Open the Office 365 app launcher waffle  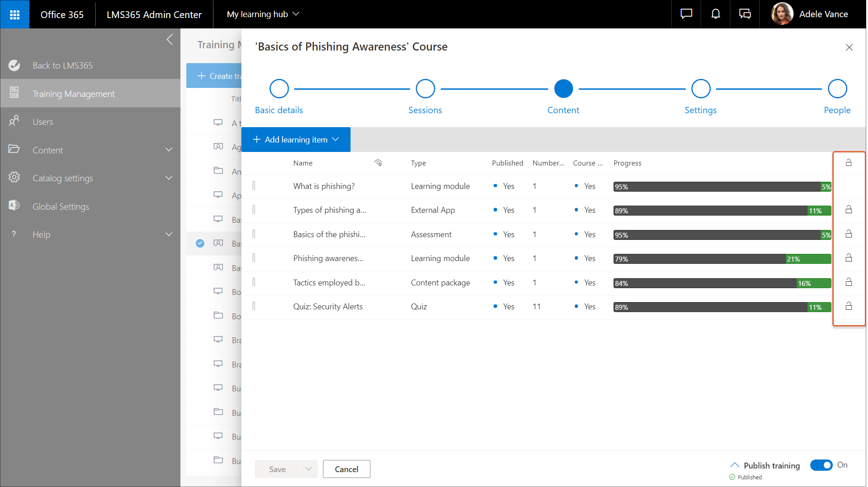point(14,14)
